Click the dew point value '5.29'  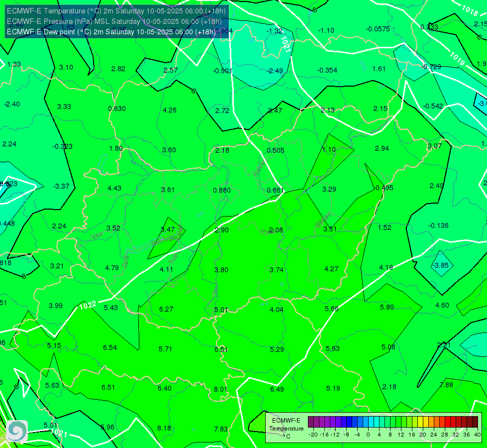click(277, 349)
